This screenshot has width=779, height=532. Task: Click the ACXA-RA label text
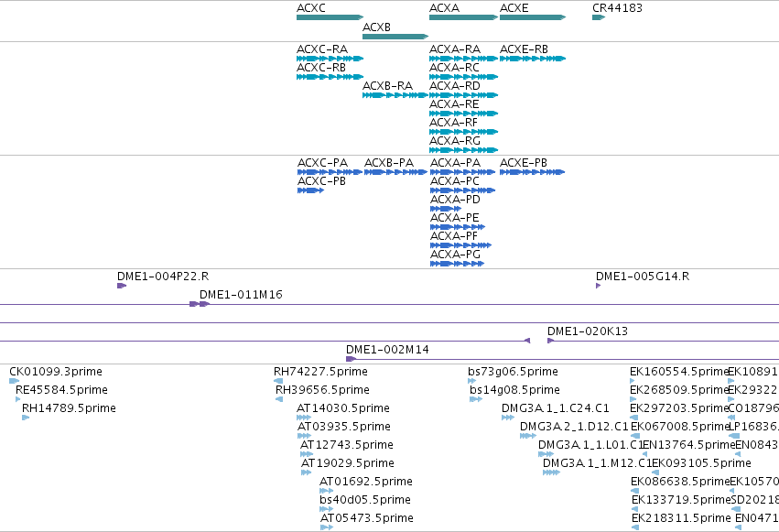pos(455,49)
